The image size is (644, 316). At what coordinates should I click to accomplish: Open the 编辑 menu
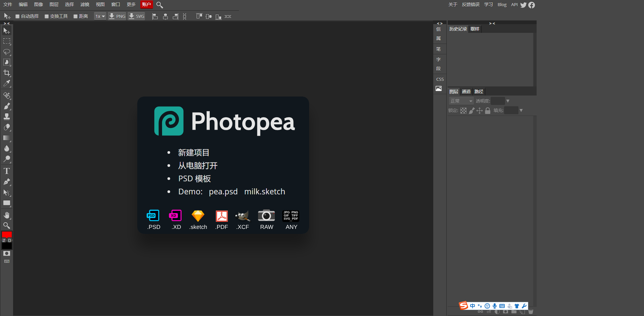tap(23, 5)
